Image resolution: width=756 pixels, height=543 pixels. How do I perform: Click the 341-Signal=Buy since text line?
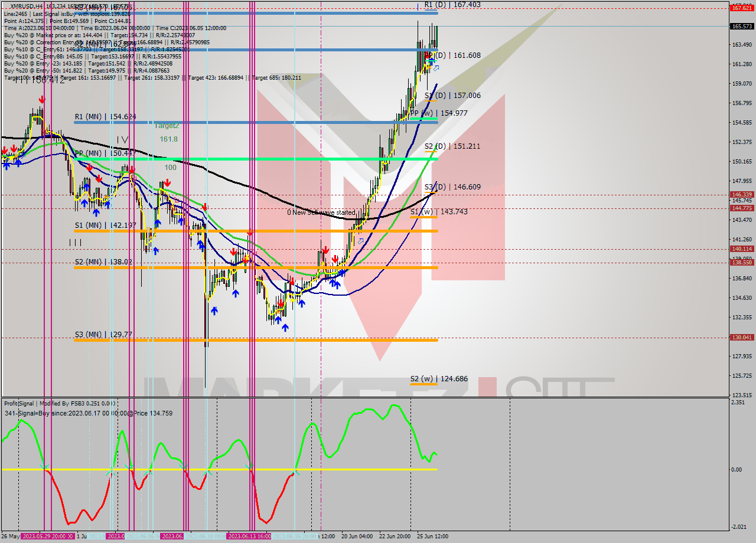click(x=88, y=413)
